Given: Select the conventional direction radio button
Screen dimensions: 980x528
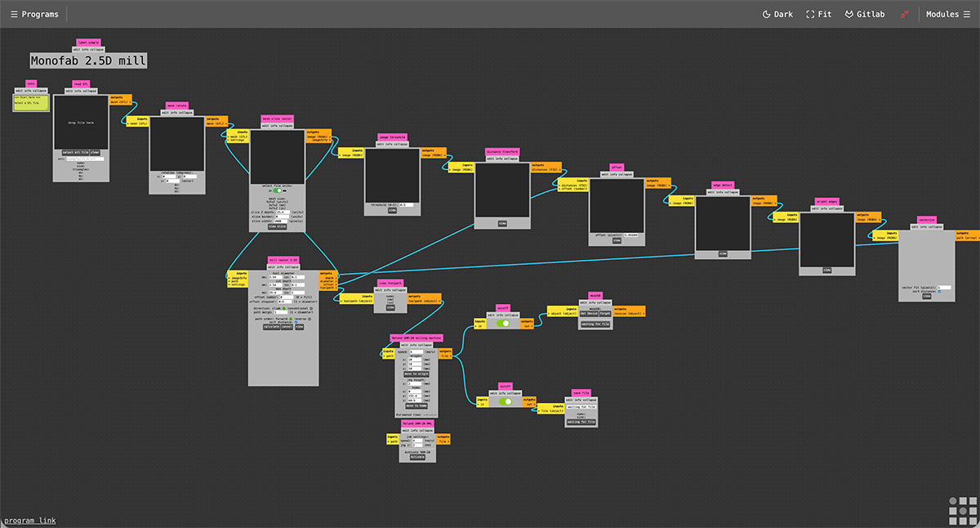Looking at the screenshot, I should tap(312, 307).
